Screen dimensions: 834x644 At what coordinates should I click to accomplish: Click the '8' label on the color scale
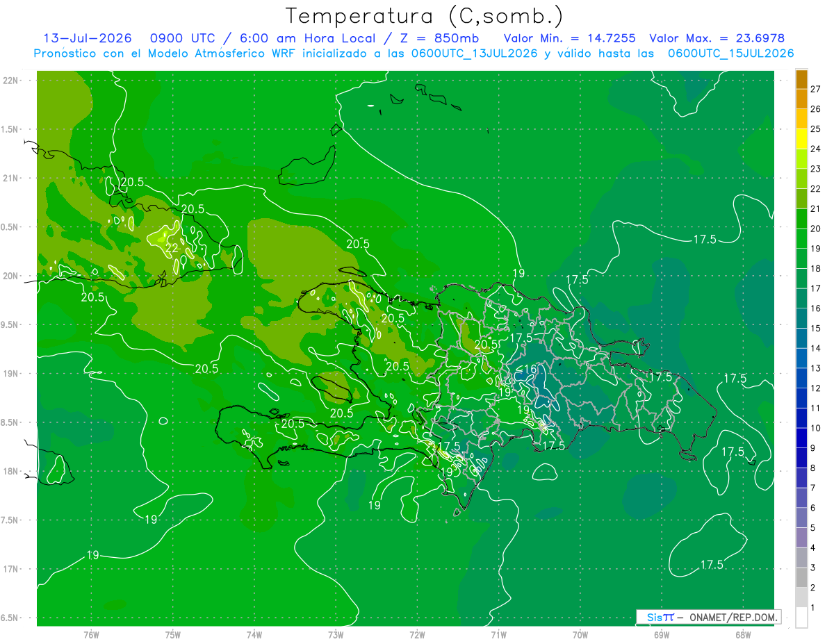coord(813,468)
